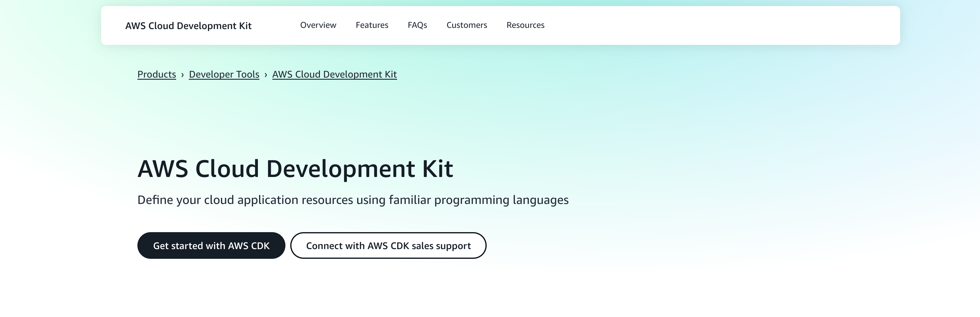The height and width of the screenshot is (317, 980).
Task: Click the AWS Cloud Development Kit logo text
Action: (x=189, y=26)
